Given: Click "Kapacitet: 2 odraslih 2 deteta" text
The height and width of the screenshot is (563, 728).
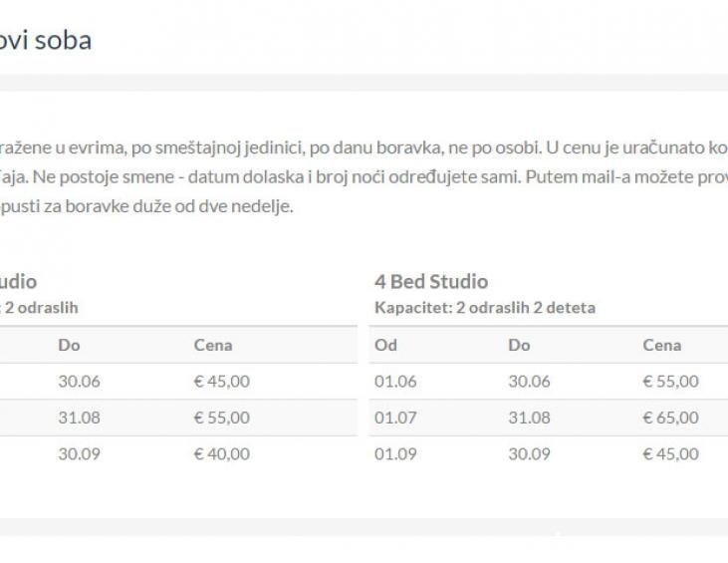Looking at the screenshot, I should [x=485, y=308].
